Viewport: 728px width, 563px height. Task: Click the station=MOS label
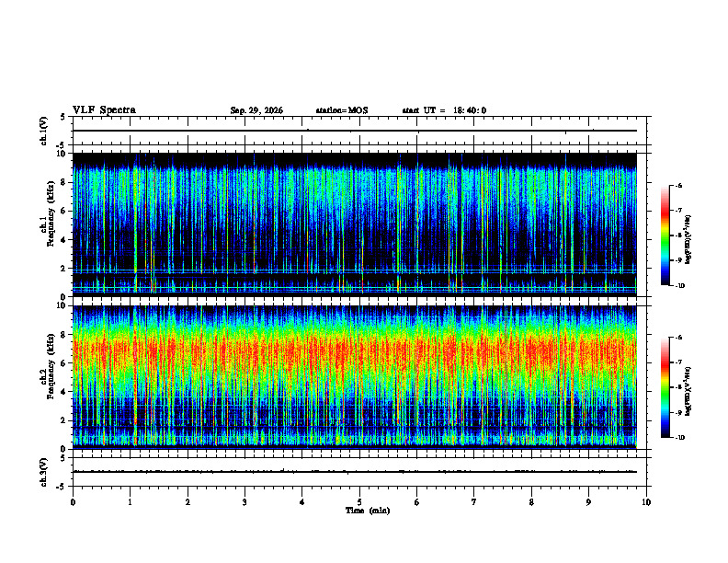(342, 110)
